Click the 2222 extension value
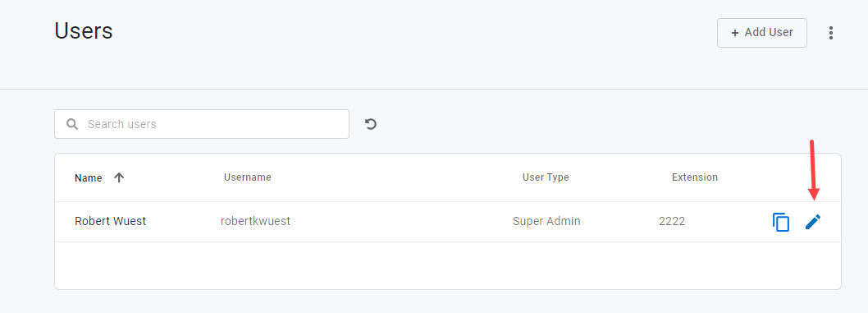The image size is (868, 313). [672, 221]
